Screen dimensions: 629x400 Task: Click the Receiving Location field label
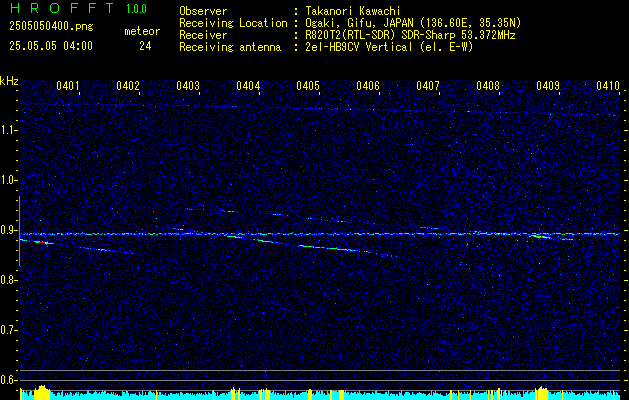coord(233,23)
